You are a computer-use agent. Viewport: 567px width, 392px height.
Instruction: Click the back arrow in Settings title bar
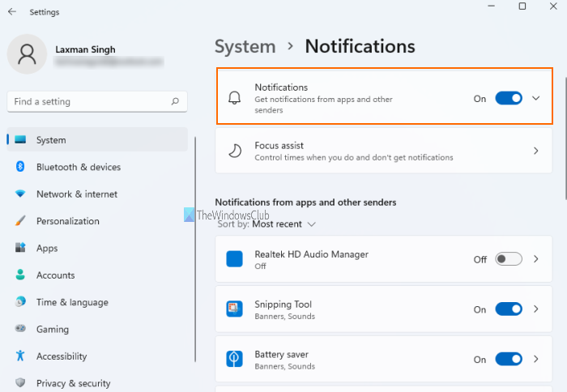[x=11, y=12]
